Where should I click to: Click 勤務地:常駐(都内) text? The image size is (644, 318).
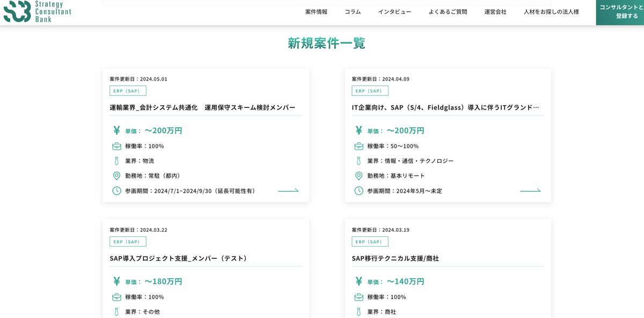pyautogui.click(x=154, y=176)
